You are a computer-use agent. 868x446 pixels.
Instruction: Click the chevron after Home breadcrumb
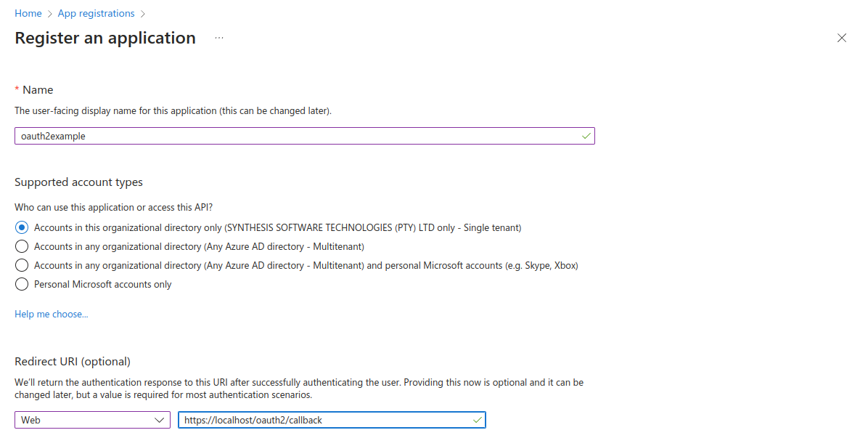click(50, 14)
